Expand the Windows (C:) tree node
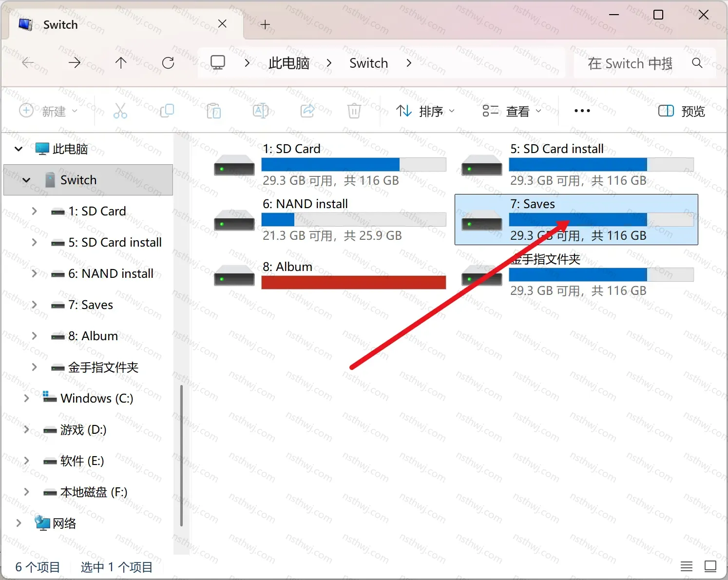This screenshot has height=580, width=728. (26, 398)
